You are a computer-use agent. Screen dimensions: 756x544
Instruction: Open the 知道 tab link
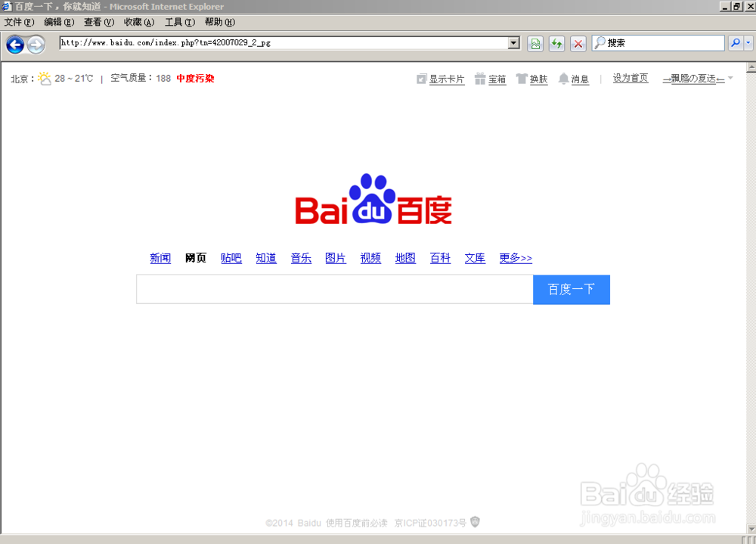(x=266, y=258)
